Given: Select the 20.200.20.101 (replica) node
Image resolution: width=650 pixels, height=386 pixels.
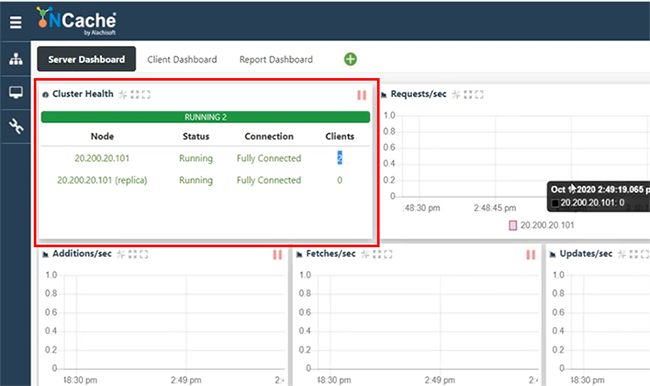Looking at the screenshot, I should coord(102,180).
